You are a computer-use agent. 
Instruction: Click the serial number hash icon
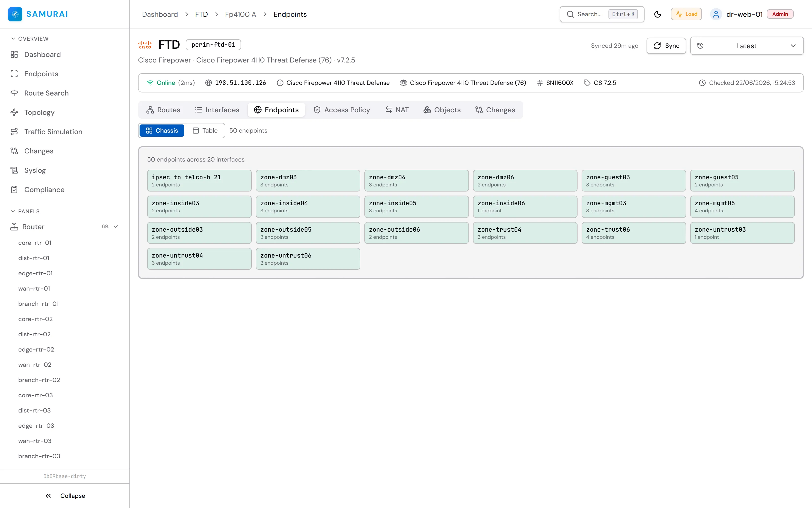540,83
